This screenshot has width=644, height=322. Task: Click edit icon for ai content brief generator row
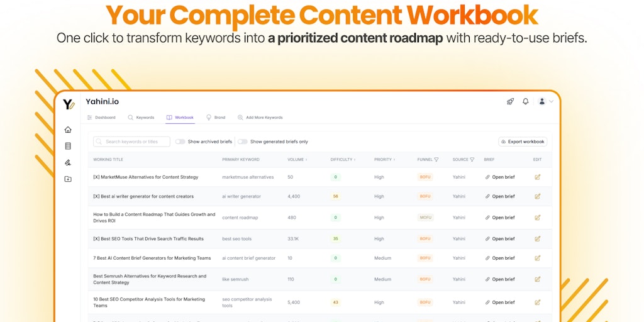(x=537, y=258)
